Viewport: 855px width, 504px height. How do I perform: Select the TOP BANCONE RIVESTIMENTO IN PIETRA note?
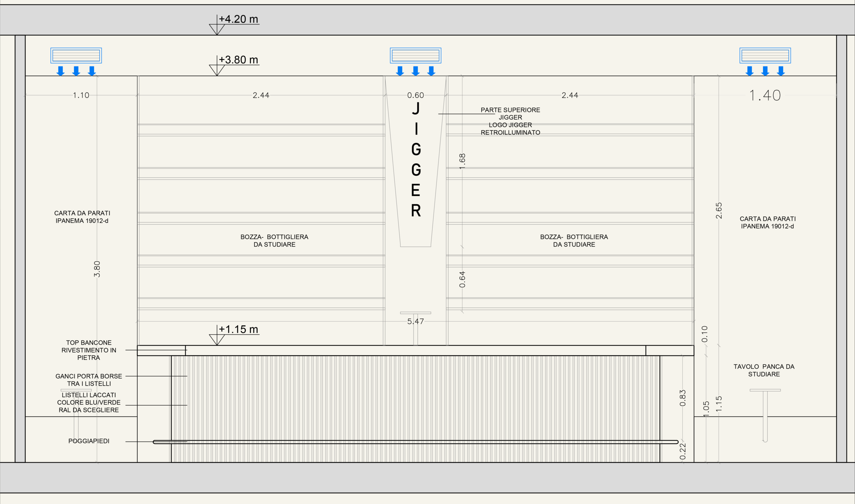tap(89, 350)
